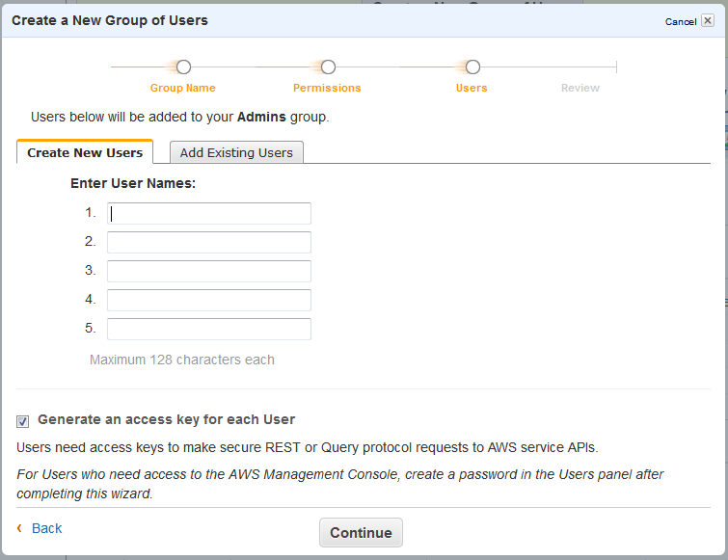This screenshot has height=560, width=728.
Task: Click the Cancel link at top right
Action: point(680,21)
